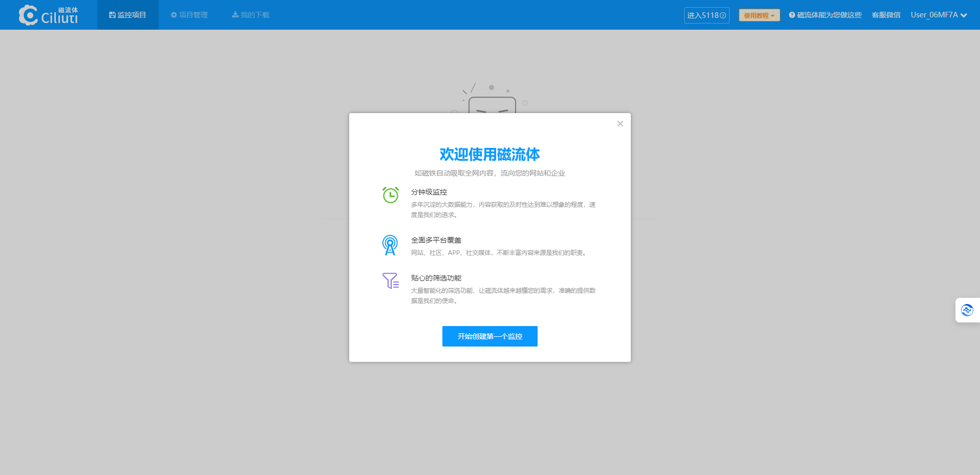The height and width of the screenshot is (475, 980).
Task: Click the 进入5118 button
Action: click(706, 15)
